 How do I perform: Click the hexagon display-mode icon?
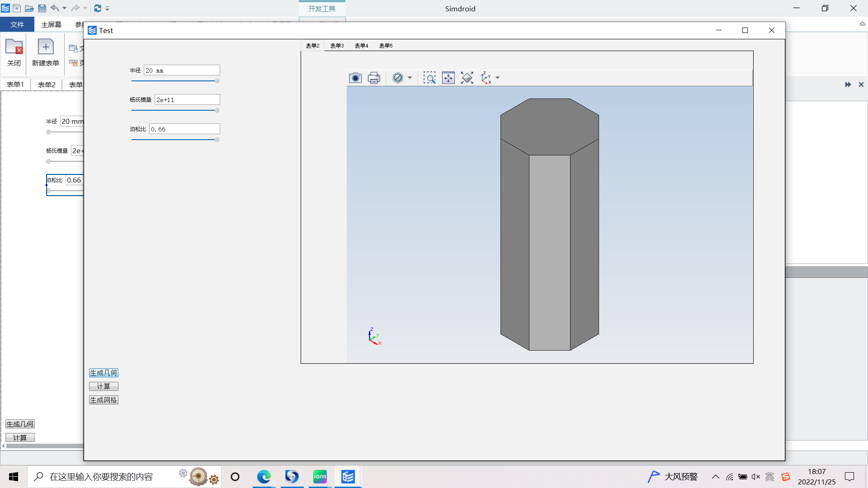(398, 78)
